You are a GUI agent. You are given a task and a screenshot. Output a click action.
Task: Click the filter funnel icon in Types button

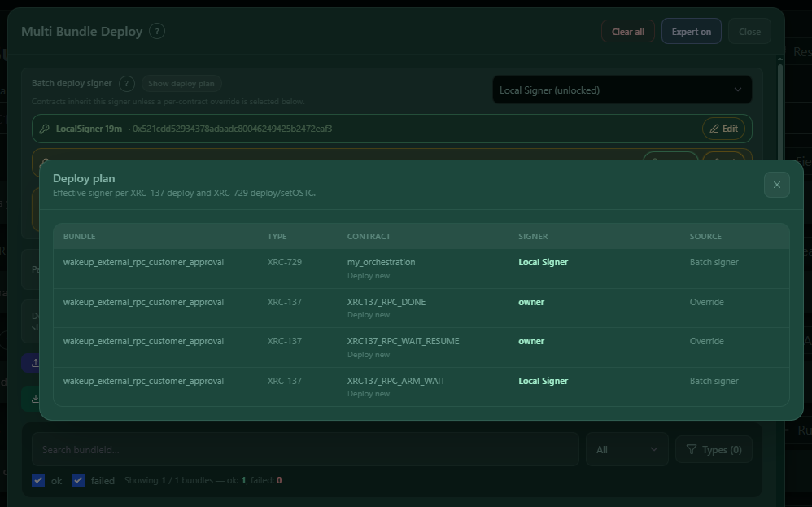(x=692, y=449)
